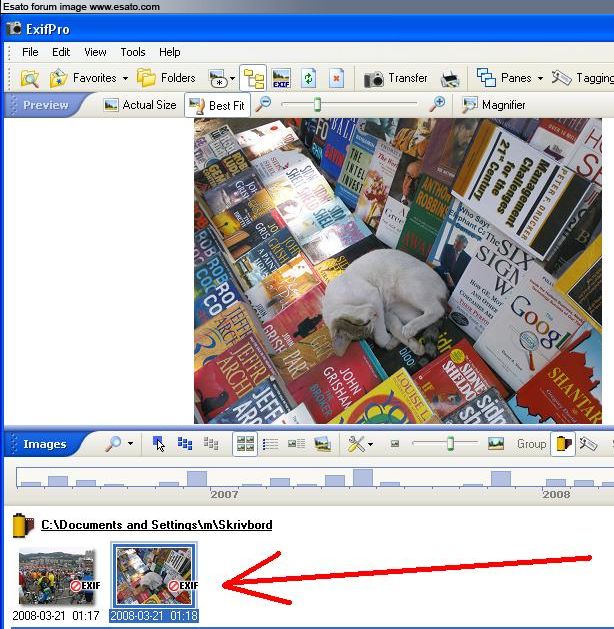
Task: Open the file mask filter dropdown arrow
Action: click(232, 78)
